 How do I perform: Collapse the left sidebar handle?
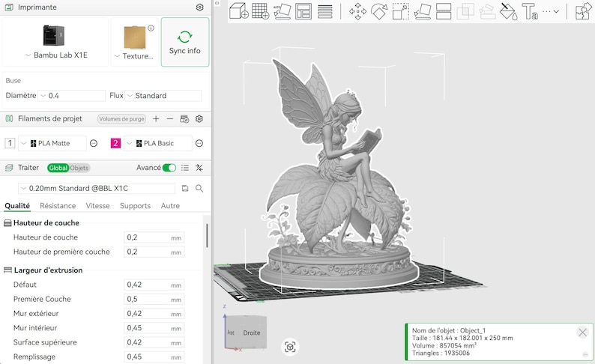pyautogui.click(x=217, y=3)
